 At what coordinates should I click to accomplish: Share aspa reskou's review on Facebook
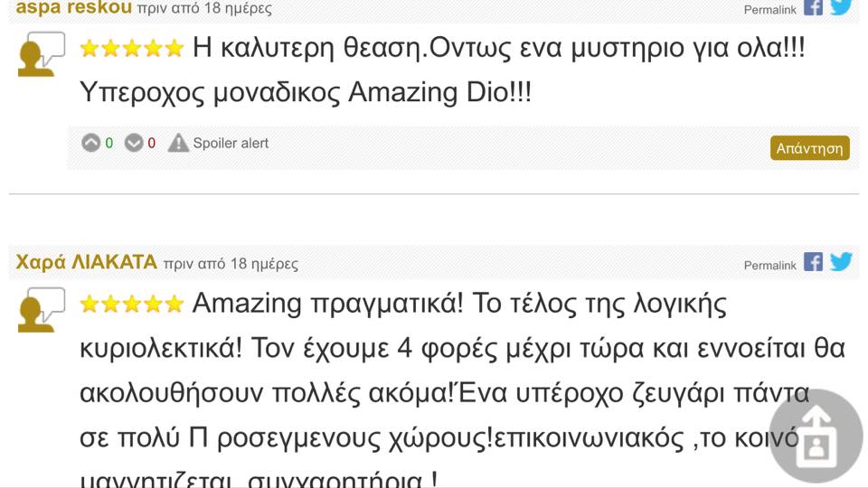(813, 7)
